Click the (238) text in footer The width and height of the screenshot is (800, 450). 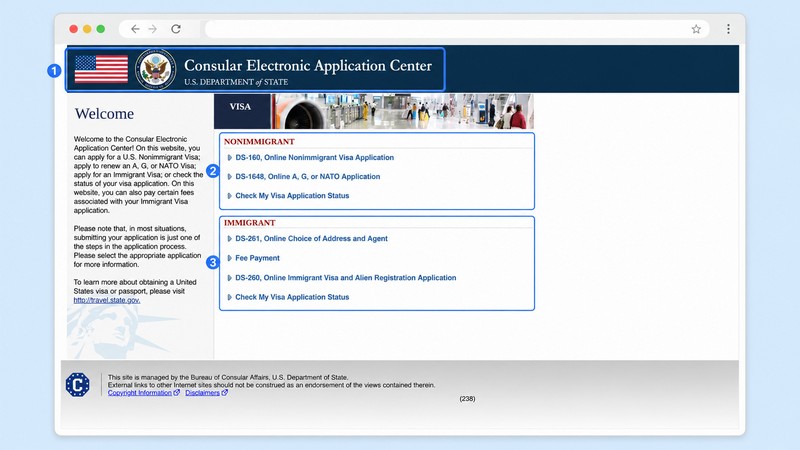(x=467, y=398)
